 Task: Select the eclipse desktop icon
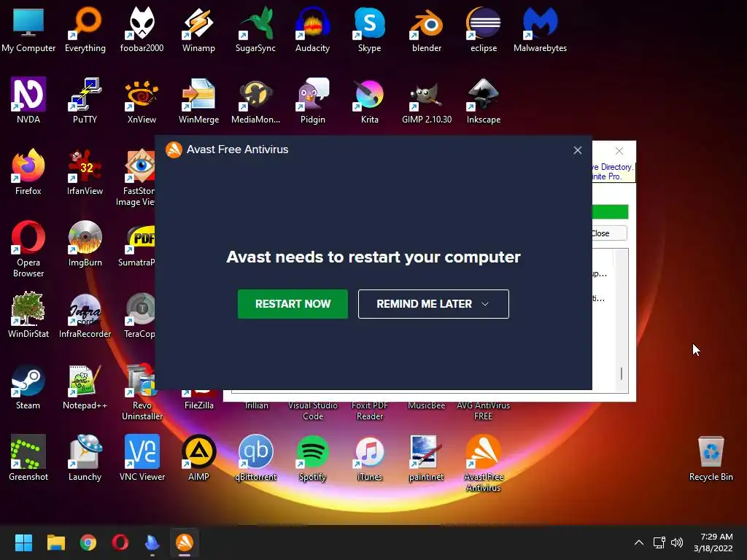click(484, 29)
